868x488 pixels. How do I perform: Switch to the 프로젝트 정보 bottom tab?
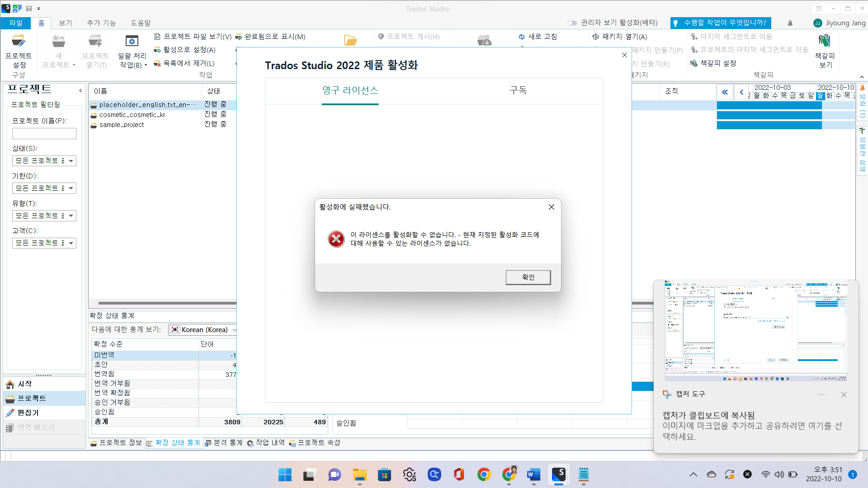pos(116,443)
